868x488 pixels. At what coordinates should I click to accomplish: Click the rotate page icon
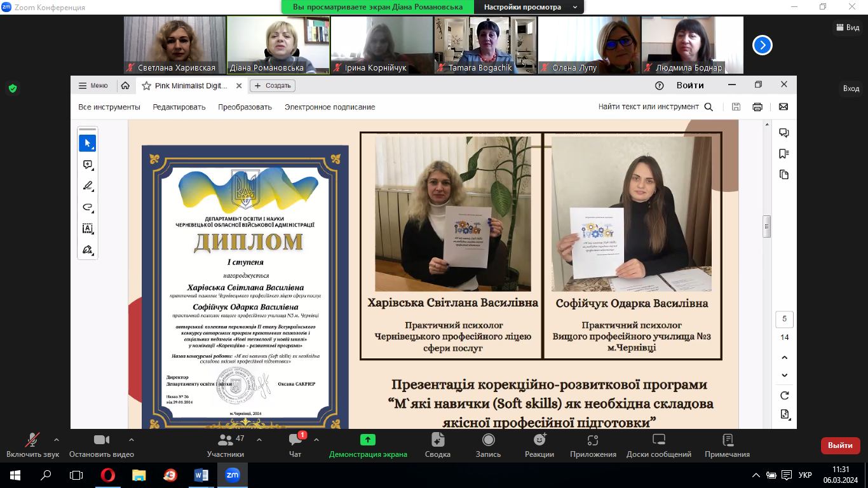coord(784,395)
